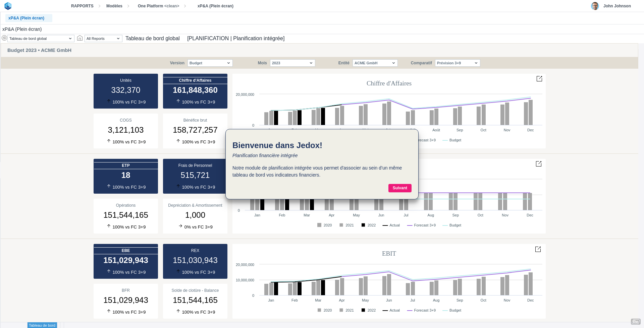This screenshot has height=328, width=644.
Task: Click the home icon beside All Reports
Action: coord(80,38)
